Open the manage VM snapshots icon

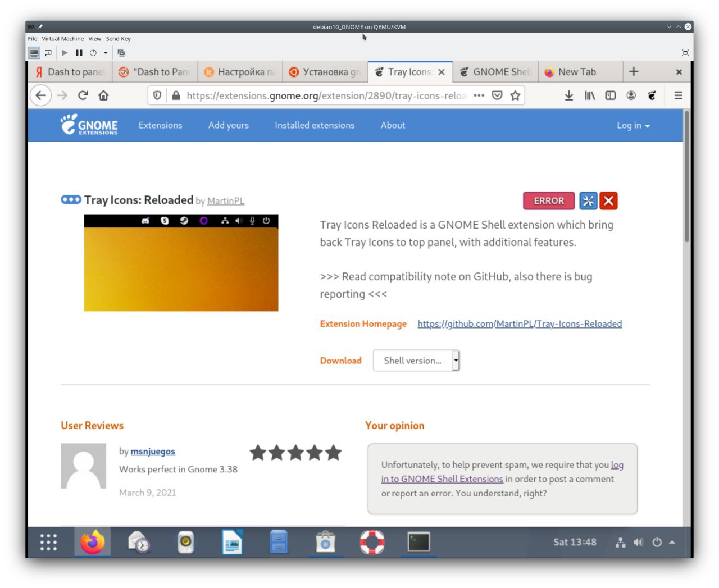click(x=121, y=53)
